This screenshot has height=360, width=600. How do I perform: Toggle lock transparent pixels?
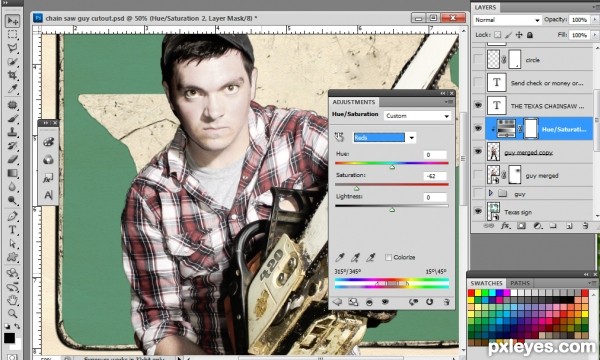pos(497,35)
